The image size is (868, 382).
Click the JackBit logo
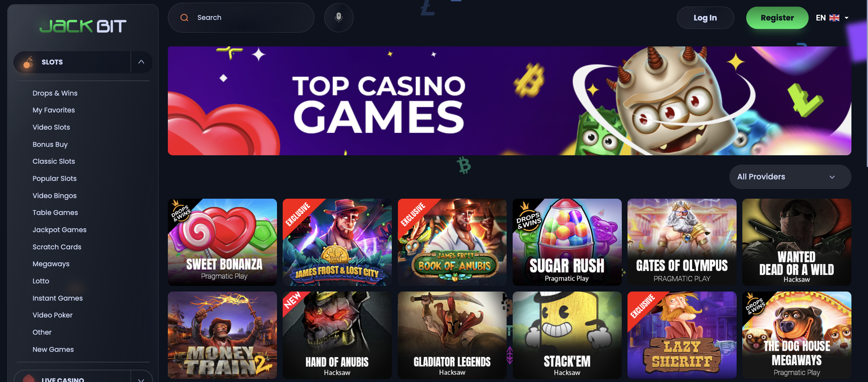click(x=83, y=26)
